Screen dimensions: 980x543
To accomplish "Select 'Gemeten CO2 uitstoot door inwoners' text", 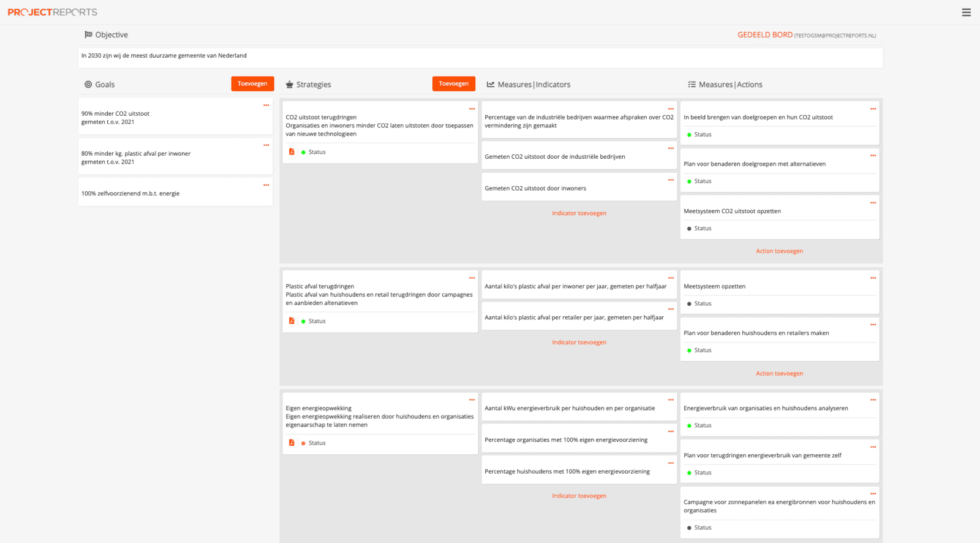I will [535, 189].
